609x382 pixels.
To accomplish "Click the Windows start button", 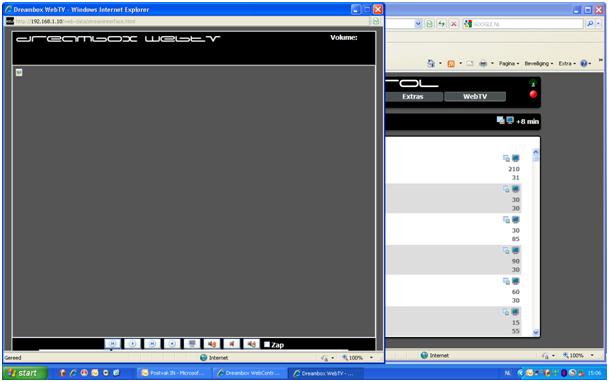I will tap(25, 373).
